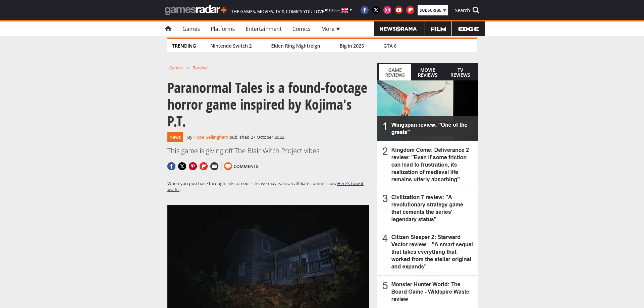
Task: Open the Instagram icon in header
Action: [x=387, y=10]
